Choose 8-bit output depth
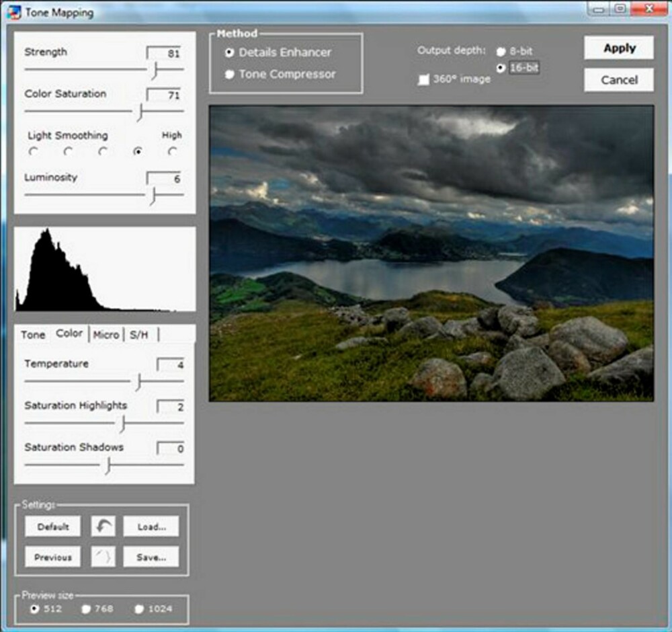 501,52
